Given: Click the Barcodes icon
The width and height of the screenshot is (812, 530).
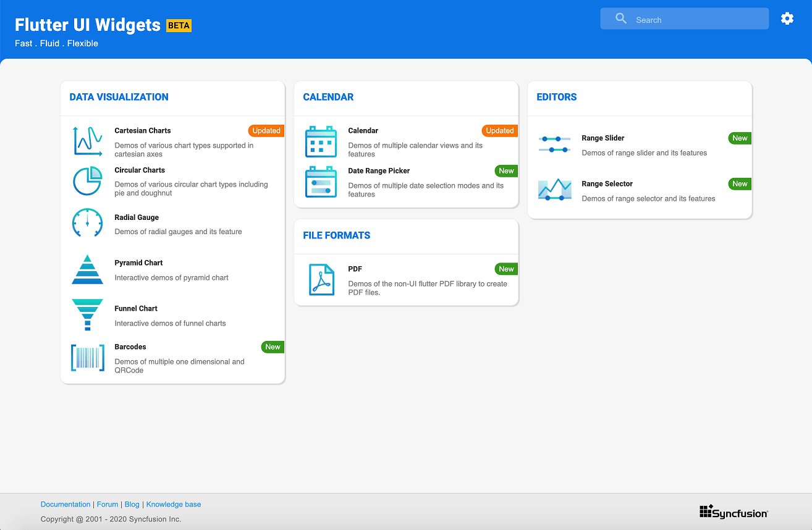Looking at the screenshot, I should pos(87,358).
